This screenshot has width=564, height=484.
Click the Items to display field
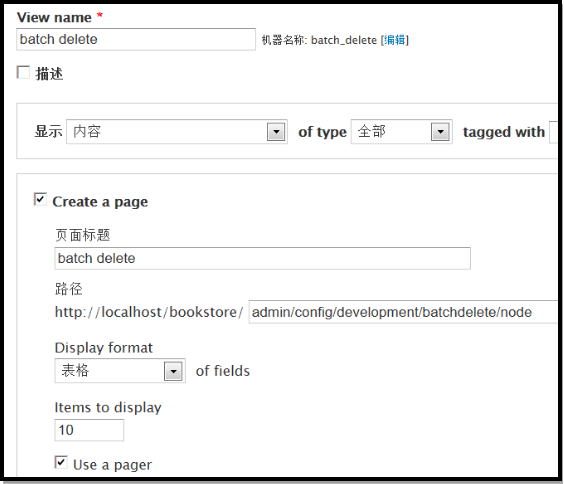89,430
